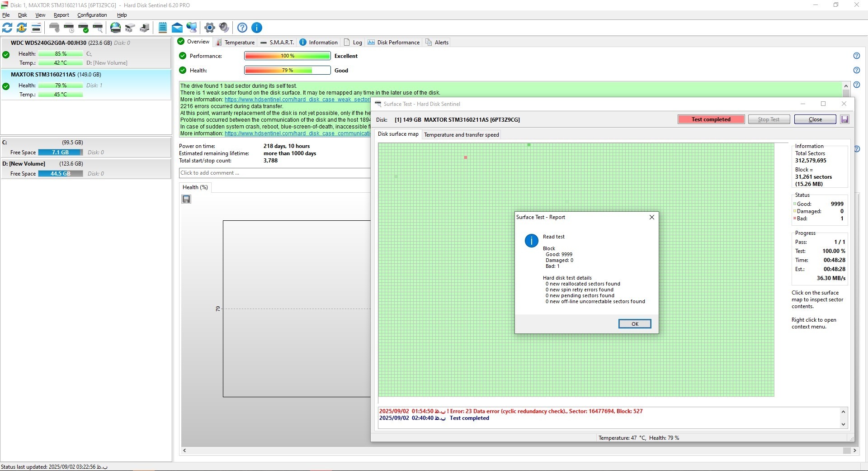Viewport: 868px width, 471px height.
Task: Click the disk panel layout toolbar icon
Action: pyautogui.click(x=36, y=28)
